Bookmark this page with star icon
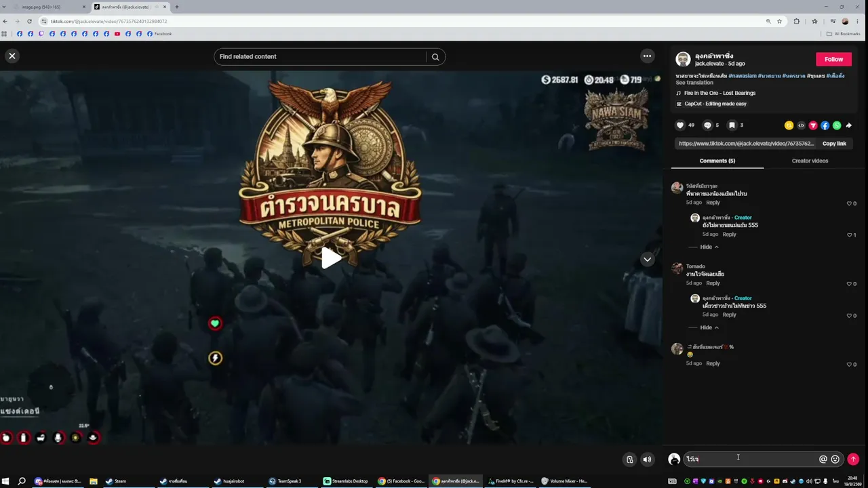Viewport: 868px width, 488px height. [779, 21]
